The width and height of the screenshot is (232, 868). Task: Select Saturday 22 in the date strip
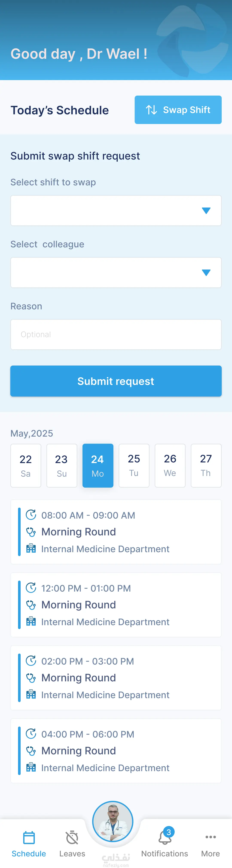[26, 466]
